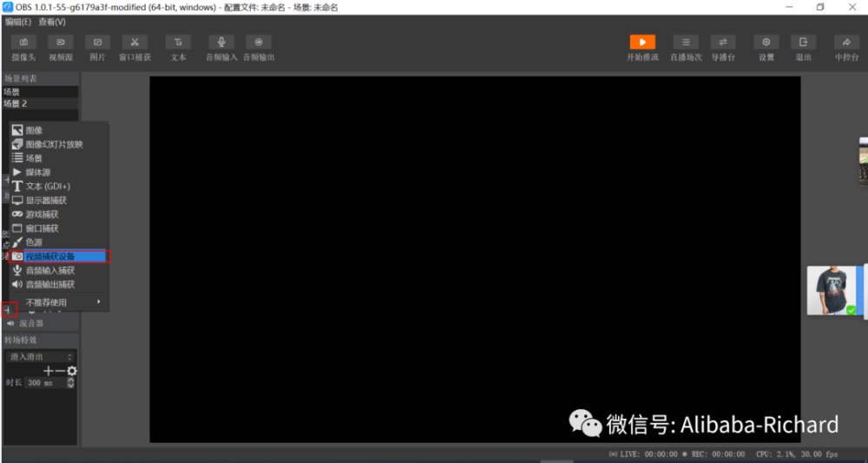Pick 色源 color source entry

point(59,242)
